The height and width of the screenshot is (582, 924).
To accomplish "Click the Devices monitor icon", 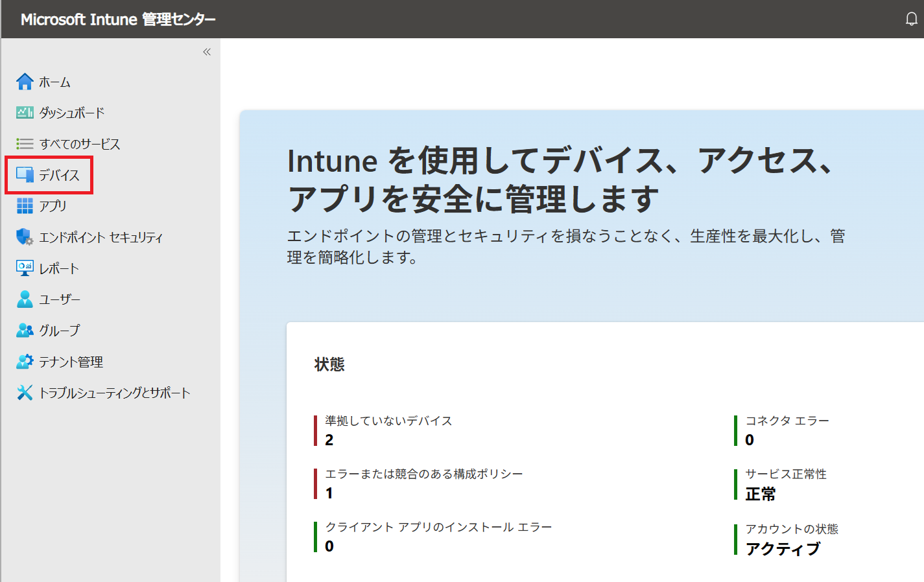I will (x=25, y=175).
